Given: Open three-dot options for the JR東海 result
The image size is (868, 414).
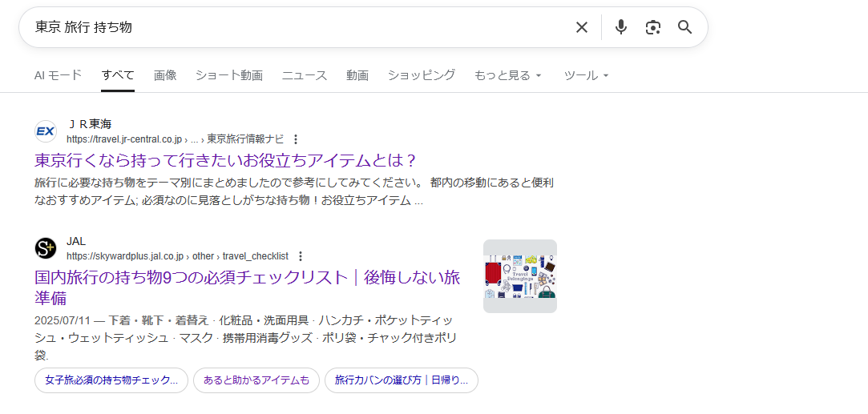Looking at the screenshot, I should [296, 139].
